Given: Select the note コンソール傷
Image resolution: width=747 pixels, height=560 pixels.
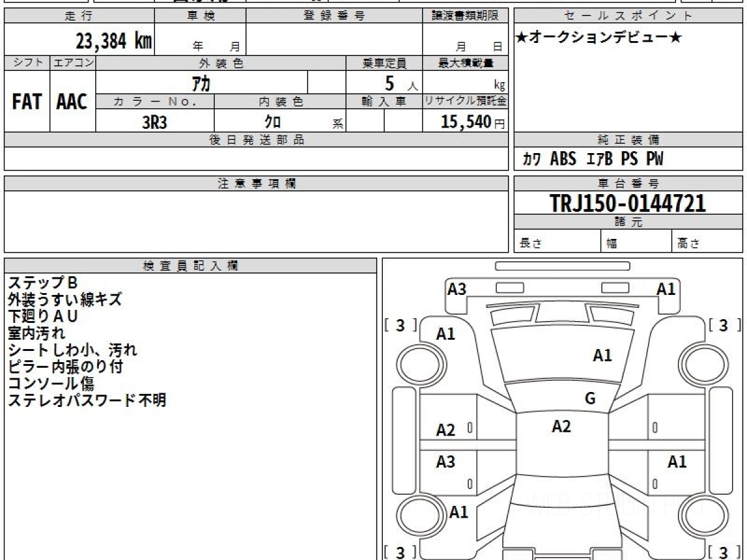Looking at the screenshot, I should (x=50, y=384).
